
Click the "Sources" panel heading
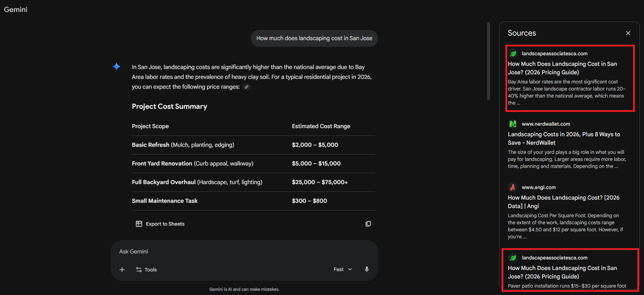[x=522, y=33]
